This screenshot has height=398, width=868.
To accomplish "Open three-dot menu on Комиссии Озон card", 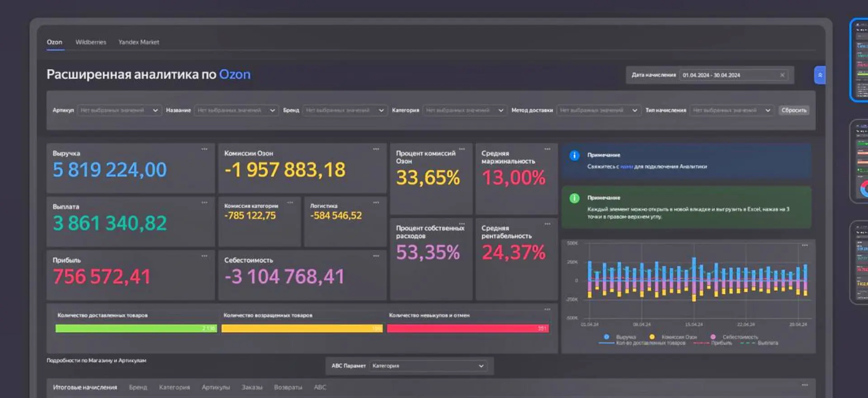I will 376,149.
